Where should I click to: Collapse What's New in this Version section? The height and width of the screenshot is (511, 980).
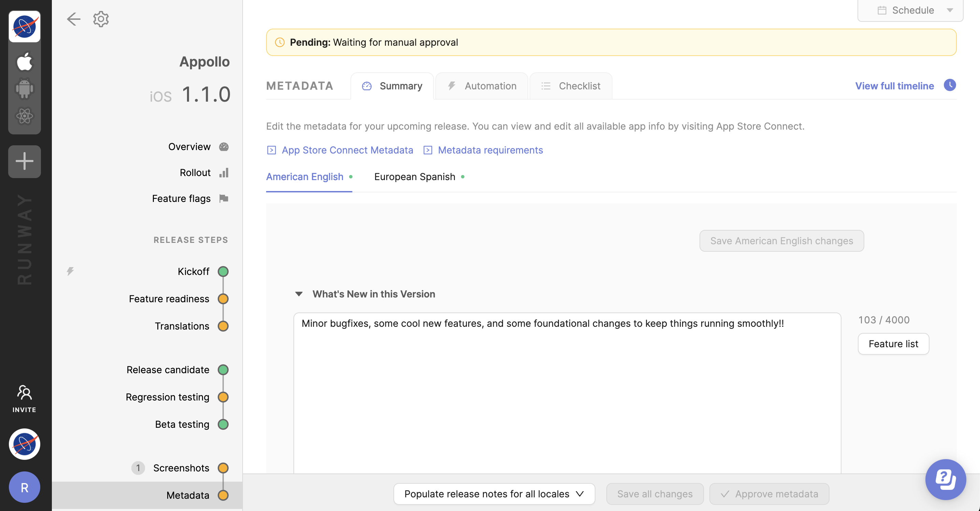[x=299, y=294]
